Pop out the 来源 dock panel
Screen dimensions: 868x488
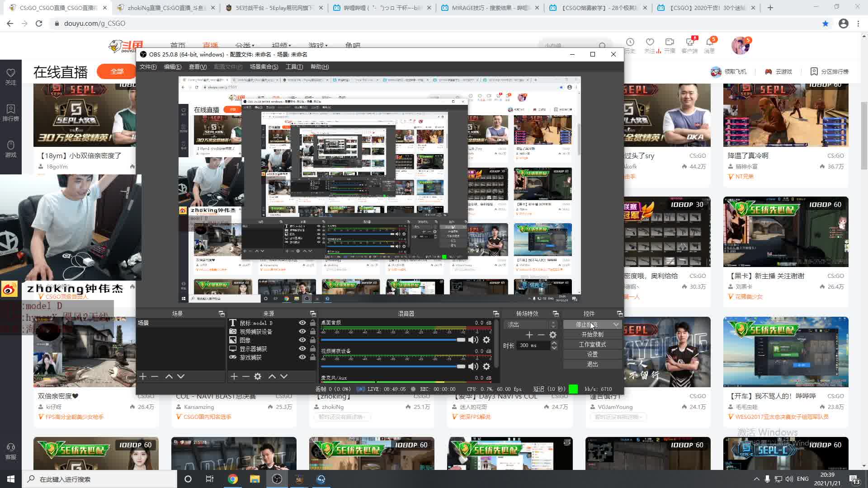(313, 314)
